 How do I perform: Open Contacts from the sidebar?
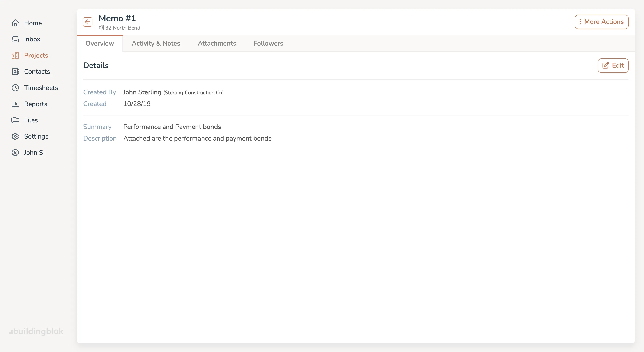[37, 71]
